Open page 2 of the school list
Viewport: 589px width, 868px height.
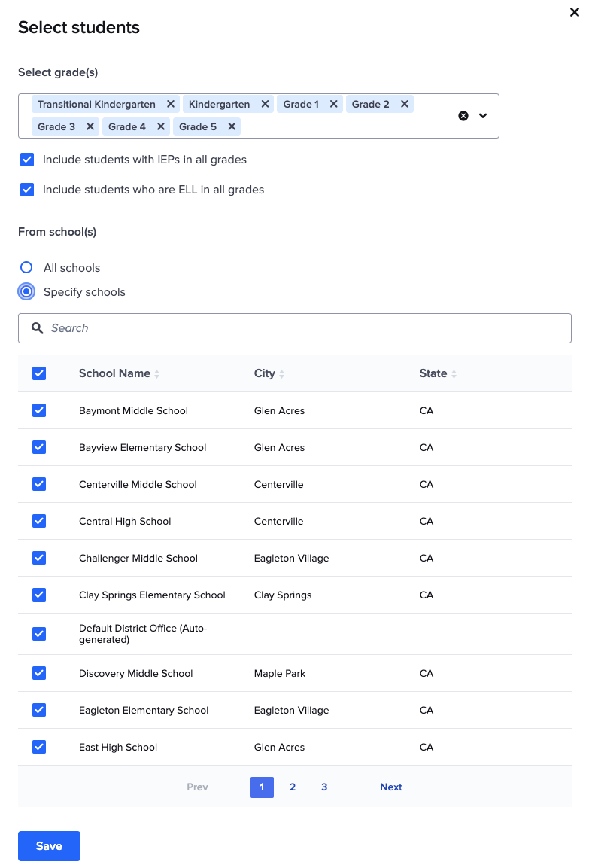tap(293, 787)
